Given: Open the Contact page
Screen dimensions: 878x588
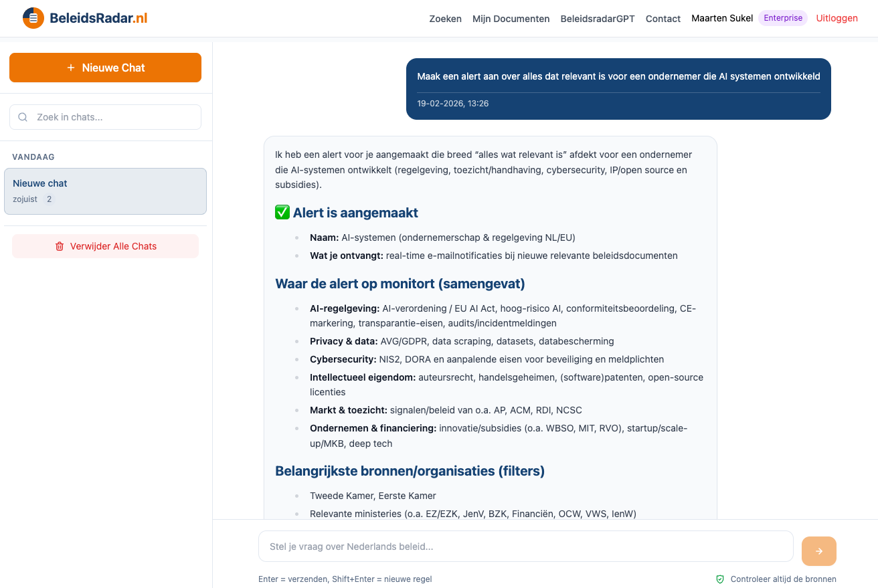Looking at the screenshot, I should [x=663, y=19].
